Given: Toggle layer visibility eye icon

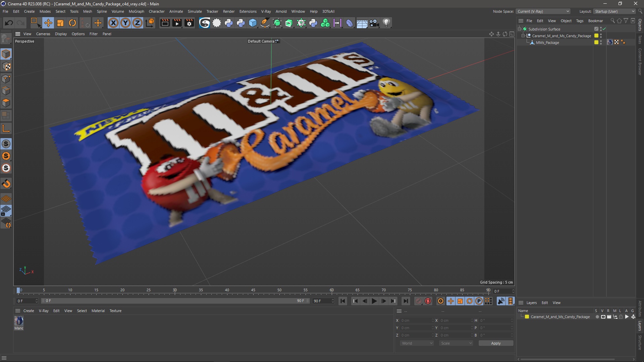Looking at the screenshot, I should click(603, 317).
